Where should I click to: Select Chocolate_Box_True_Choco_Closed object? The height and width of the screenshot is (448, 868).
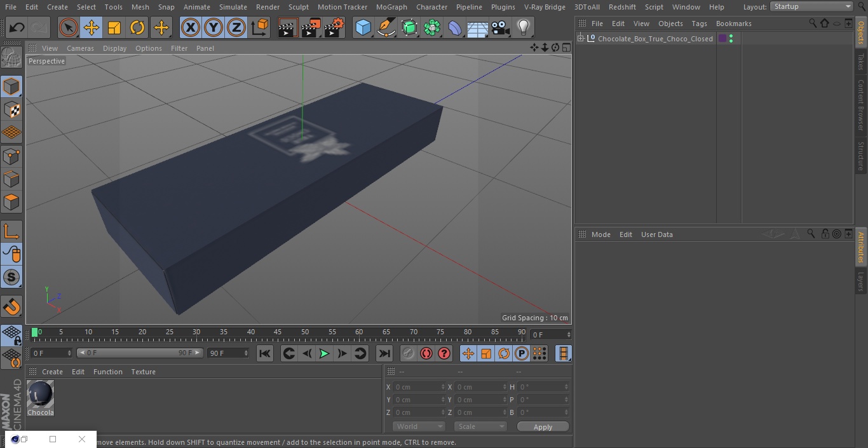tap(655, 39)
